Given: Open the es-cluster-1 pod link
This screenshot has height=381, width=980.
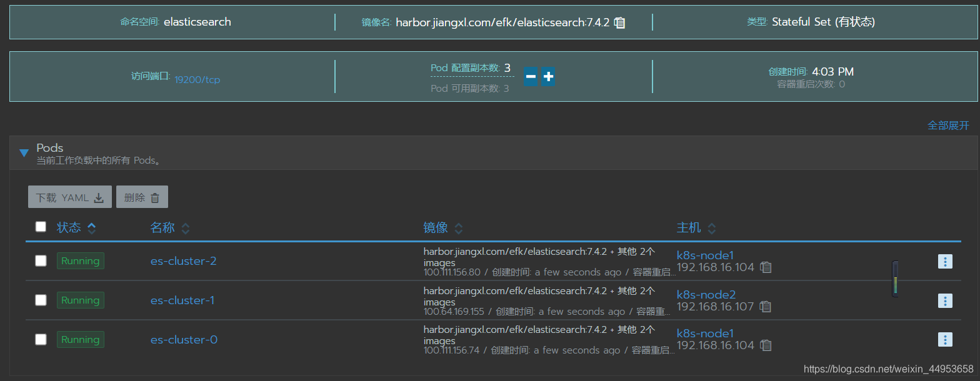Looking at the screenshot, I should pyautogui.click(x=182, y=300).
